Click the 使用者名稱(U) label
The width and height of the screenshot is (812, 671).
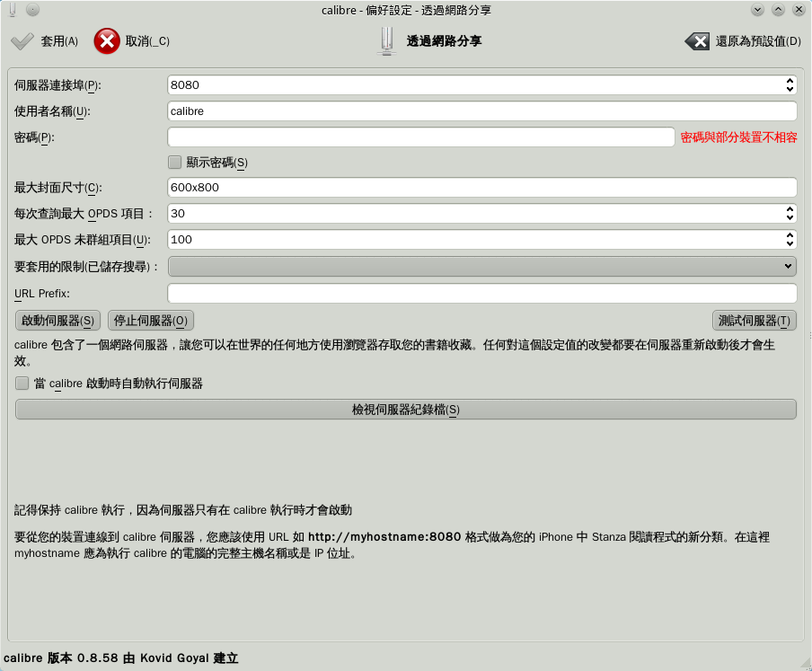click(52, 111)
